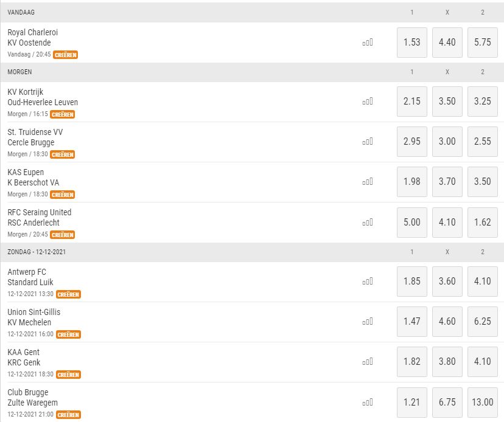Select home win odds 1.53 for Charleroi

[x=411, y=43]
